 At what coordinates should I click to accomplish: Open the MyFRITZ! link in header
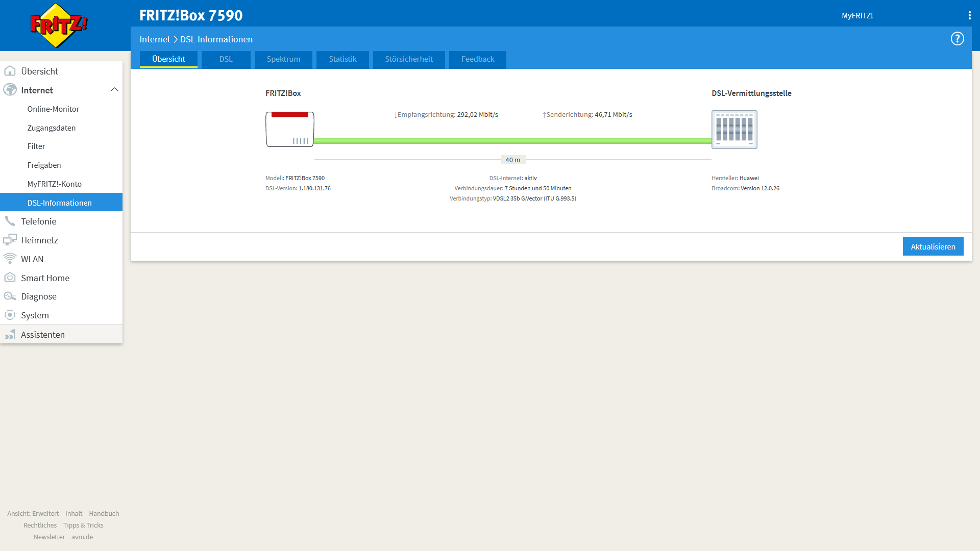[857, 16]
